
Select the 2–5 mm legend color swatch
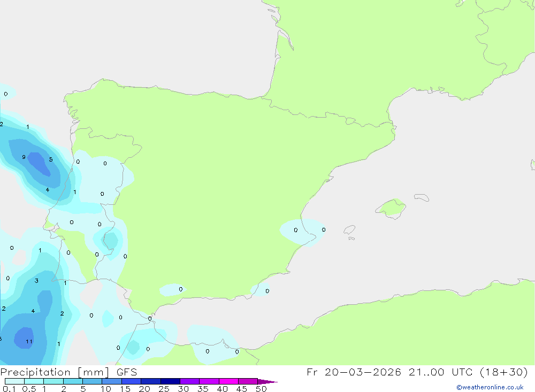pyautogui.click(x=73, y=381)
